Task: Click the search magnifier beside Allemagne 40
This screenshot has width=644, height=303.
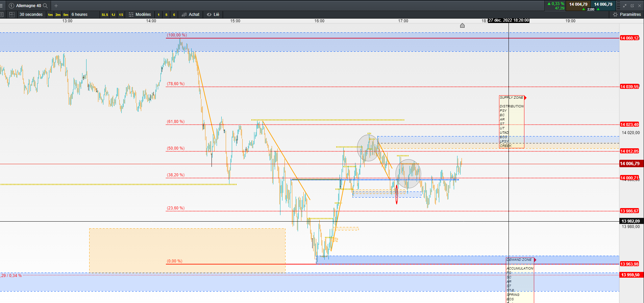Action: pyautogui.click(x=45, y=6)
